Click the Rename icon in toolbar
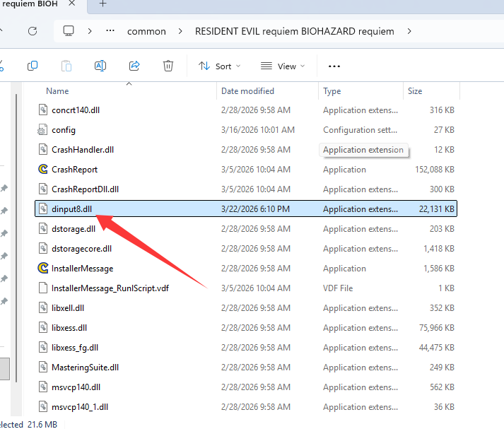This screenshot has height=429, width=504. (x=100, y=66)
